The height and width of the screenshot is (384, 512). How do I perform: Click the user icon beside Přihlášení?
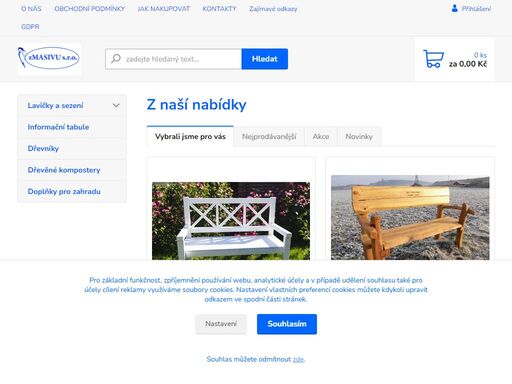coord(454,8)
